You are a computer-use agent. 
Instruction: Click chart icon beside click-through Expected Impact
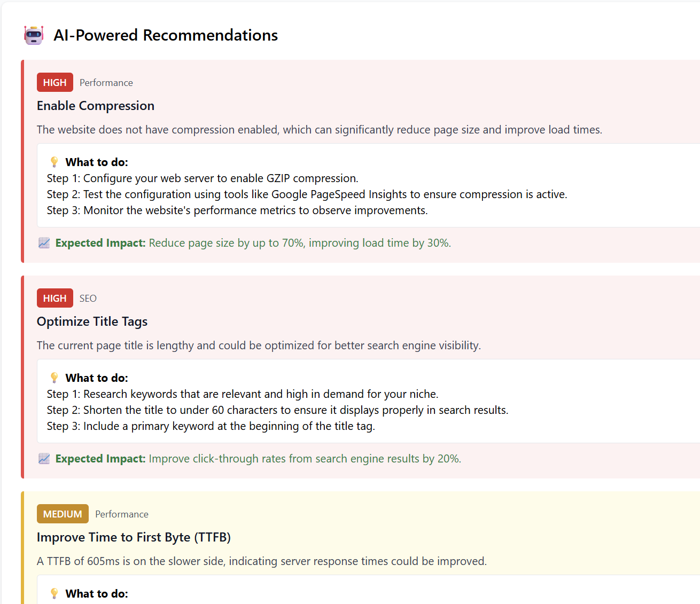click(44, 459)
